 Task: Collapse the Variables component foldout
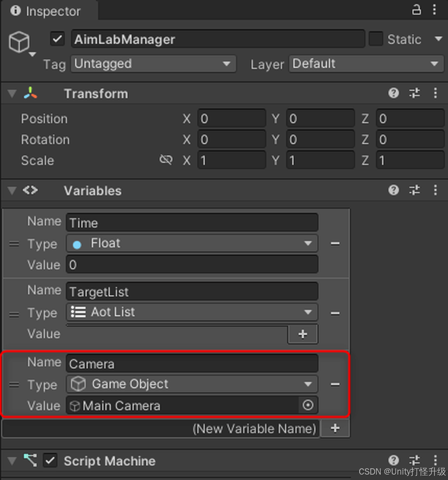[x=12, y=191]
